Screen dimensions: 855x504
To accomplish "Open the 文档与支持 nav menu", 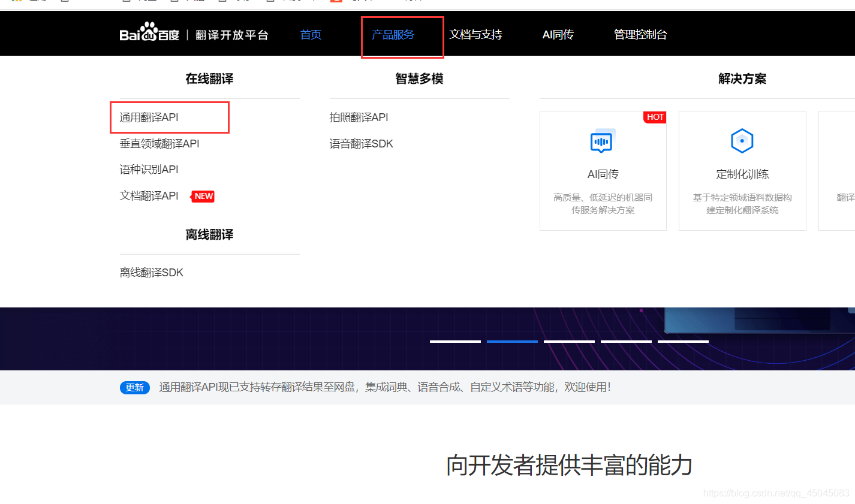I will point(475,34).
